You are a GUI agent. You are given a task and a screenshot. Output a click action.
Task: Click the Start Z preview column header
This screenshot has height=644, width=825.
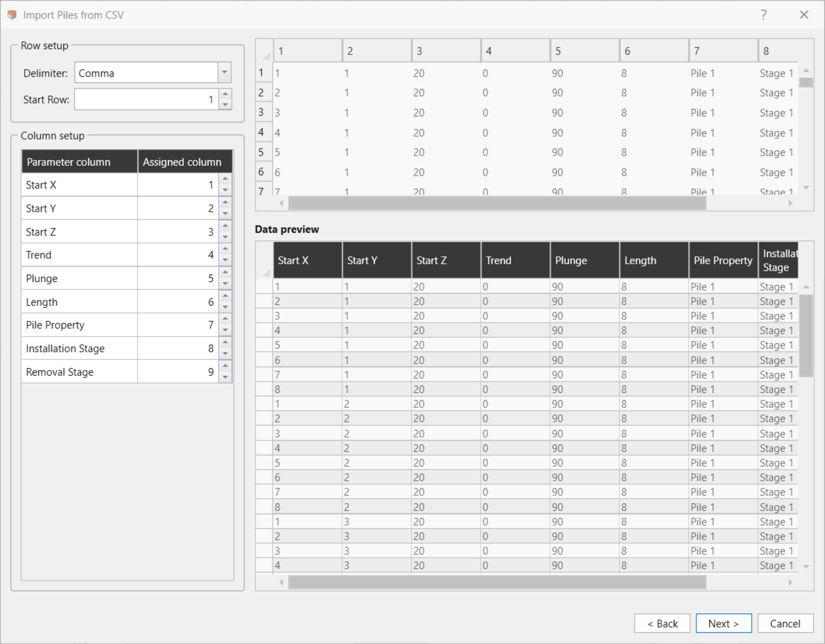point(446,260)
